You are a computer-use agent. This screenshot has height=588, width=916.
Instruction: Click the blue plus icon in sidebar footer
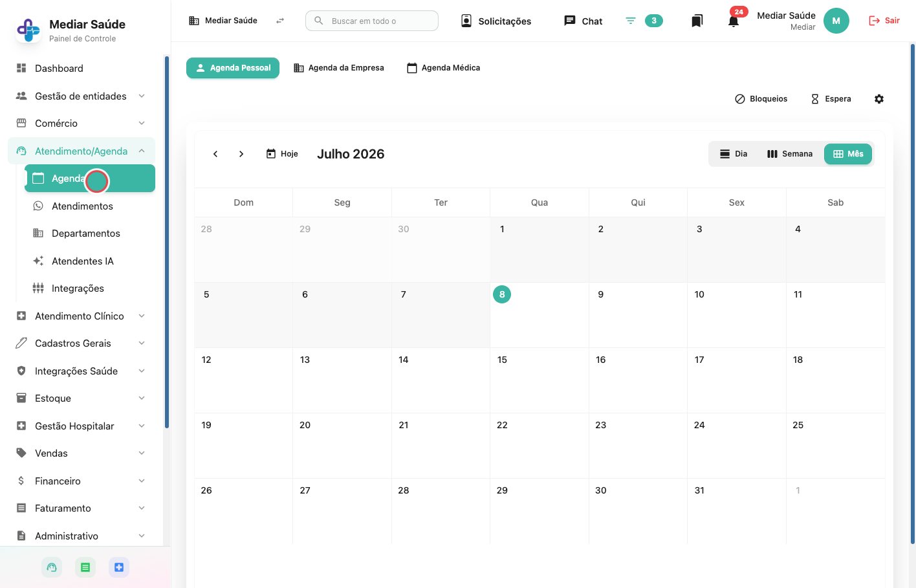[119, 567]
